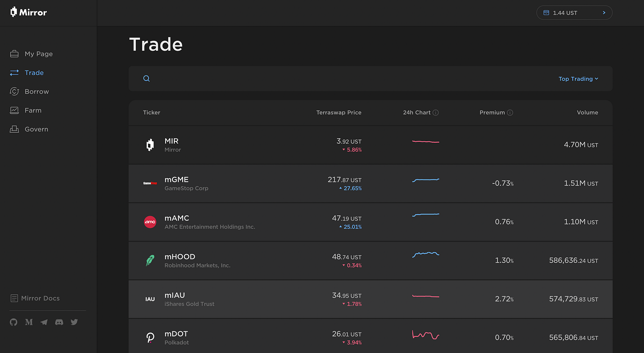Open the Medium icon link

point(29,322)
